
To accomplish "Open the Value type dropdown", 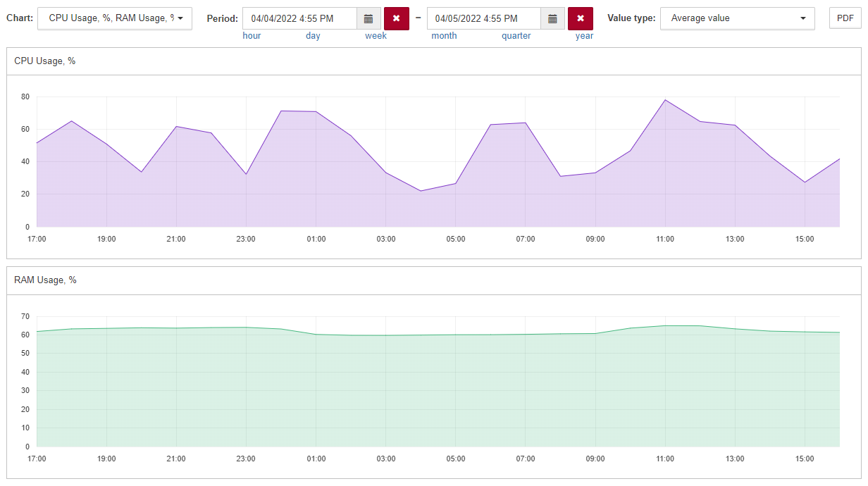I will click(x=738, y=18).
